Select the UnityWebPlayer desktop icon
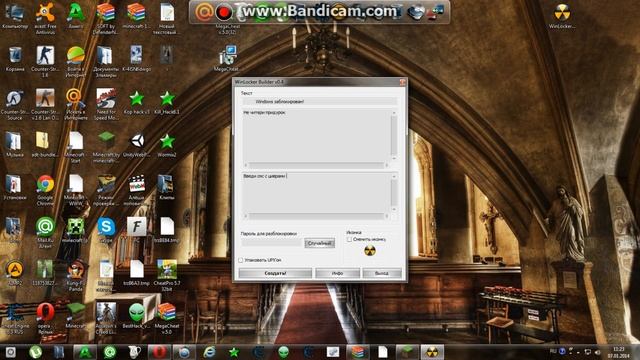 coord(136,145)
